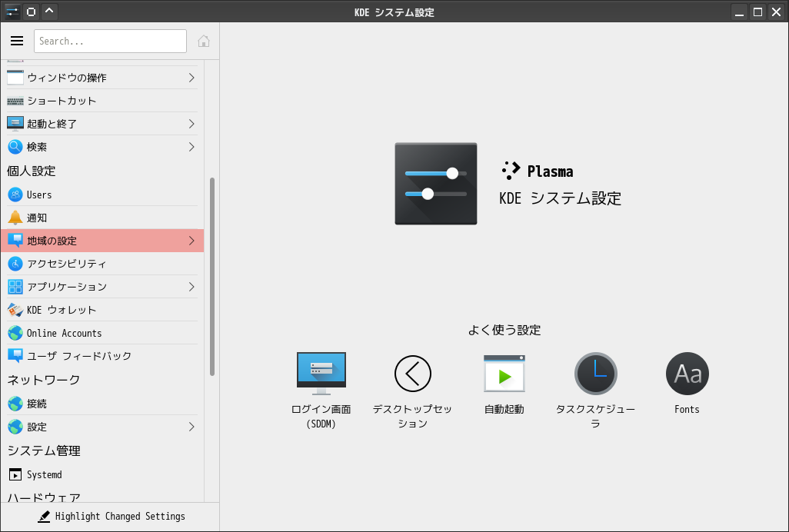Select ユーザ フィードバック entry

click(x=102, y=355)
